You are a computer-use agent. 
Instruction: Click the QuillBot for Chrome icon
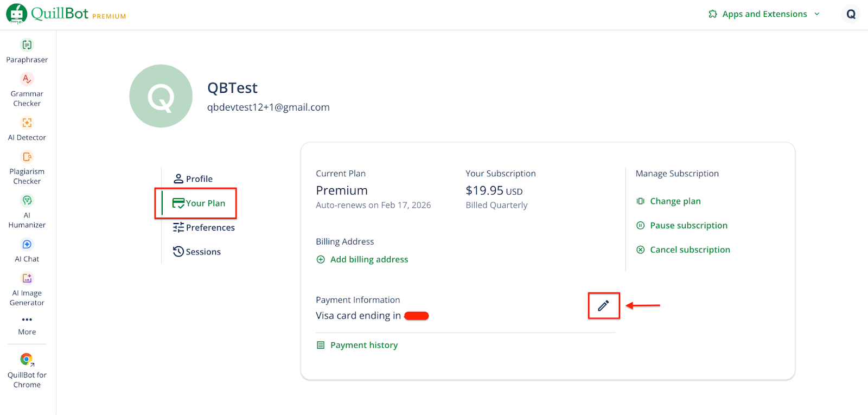click(27, 359)
